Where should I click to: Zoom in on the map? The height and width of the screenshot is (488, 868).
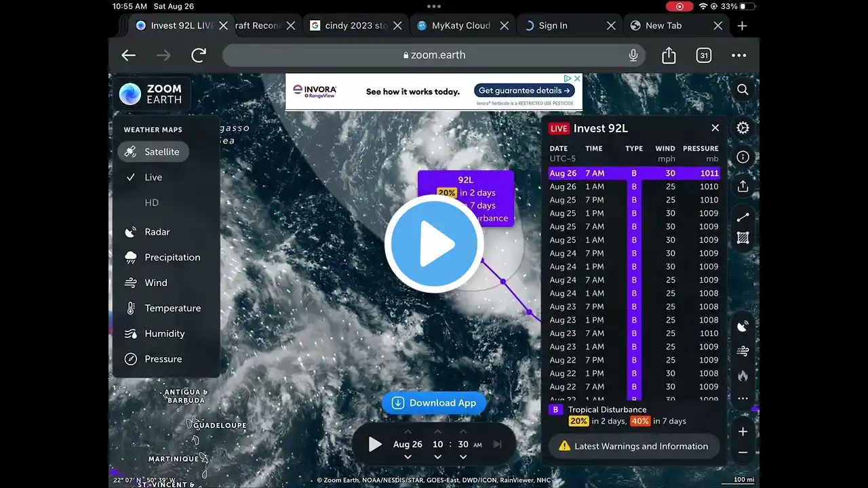[743, 432]
